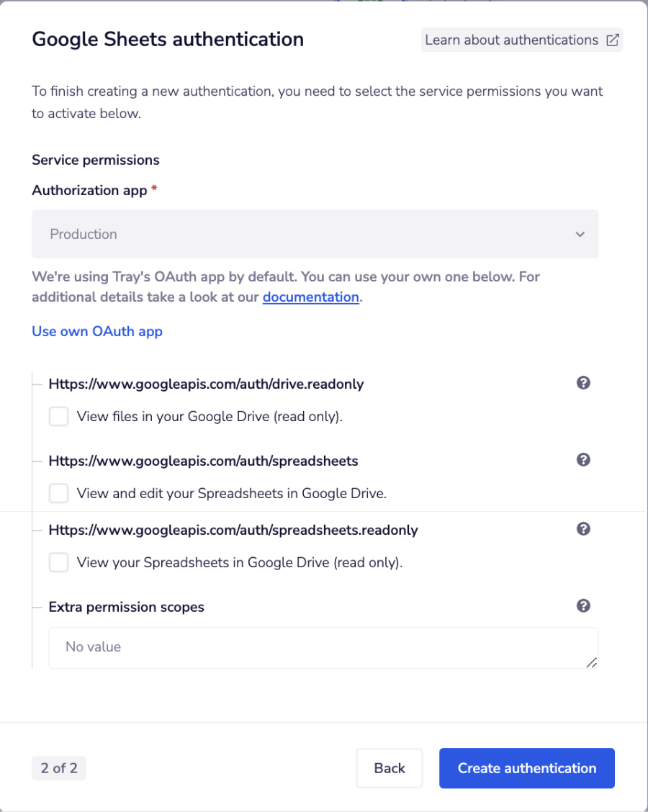Viewport: 648px width, 812px height.
Task: Click the help icon beside spreadsheets scope
Action: (583, 460)
